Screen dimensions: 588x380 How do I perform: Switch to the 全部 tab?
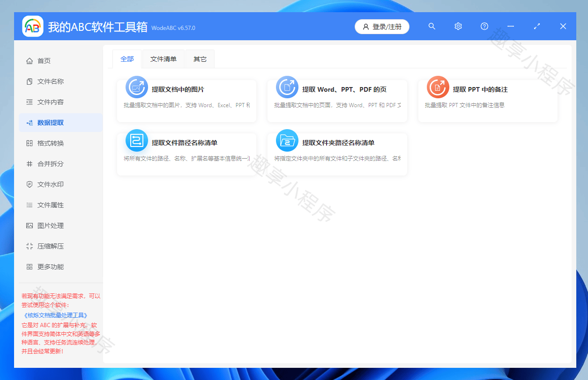pos(127,59)
